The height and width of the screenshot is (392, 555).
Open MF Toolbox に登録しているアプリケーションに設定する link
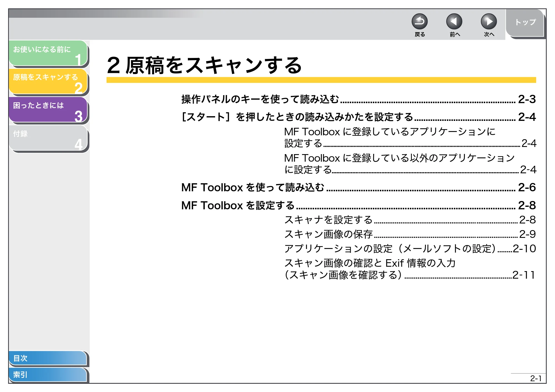410,138
